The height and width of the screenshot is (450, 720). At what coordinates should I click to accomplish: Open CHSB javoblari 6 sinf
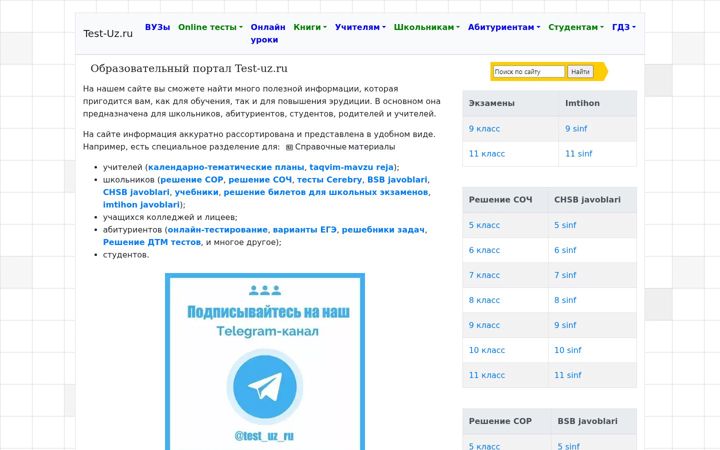tap(565, 250)
